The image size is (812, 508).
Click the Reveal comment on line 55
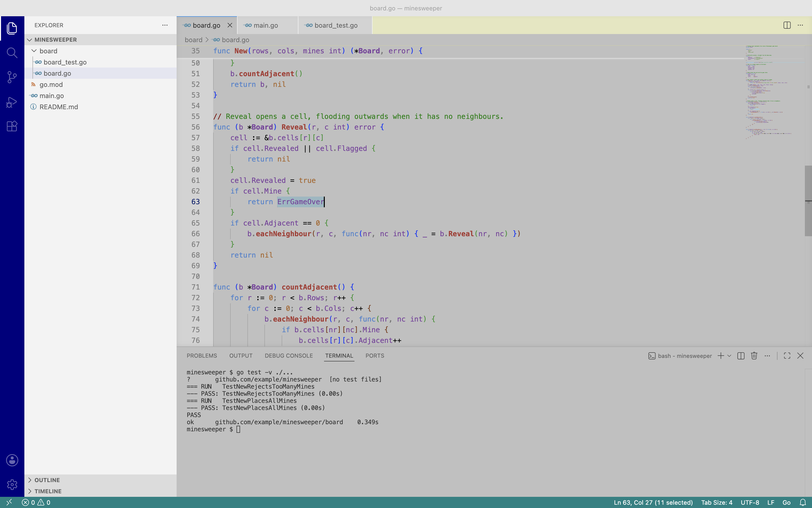pyautogui.click(x=358, y=116)
